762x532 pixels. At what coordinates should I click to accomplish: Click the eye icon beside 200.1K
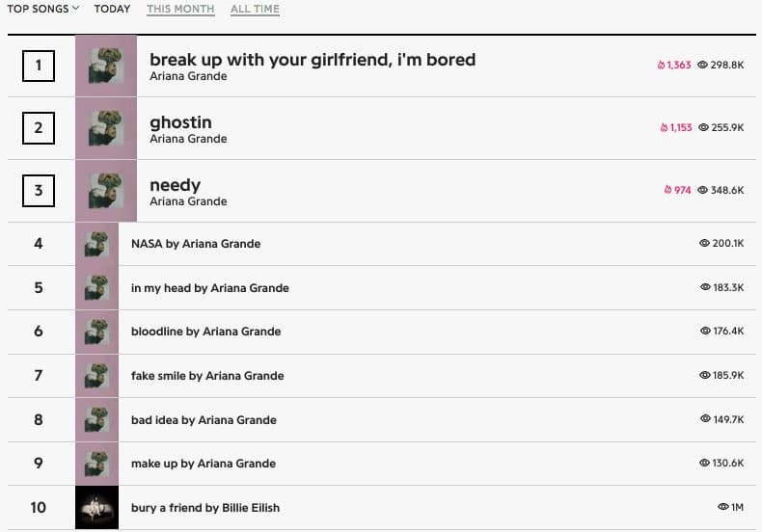[x=704, y=243]
